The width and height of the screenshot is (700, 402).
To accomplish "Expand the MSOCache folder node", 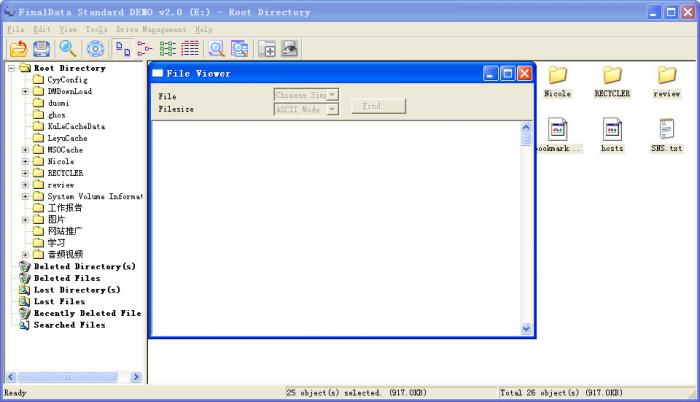I will (x=25, y=150).
